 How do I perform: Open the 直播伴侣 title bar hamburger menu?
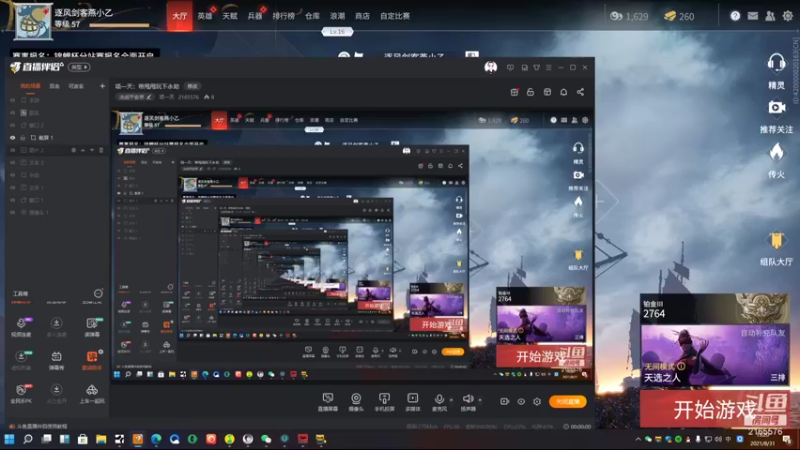548,67
